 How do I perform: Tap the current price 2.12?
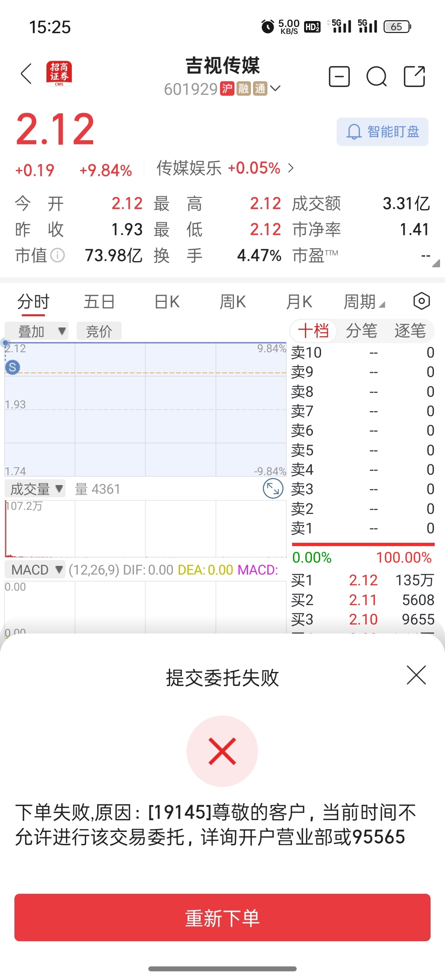55,130
